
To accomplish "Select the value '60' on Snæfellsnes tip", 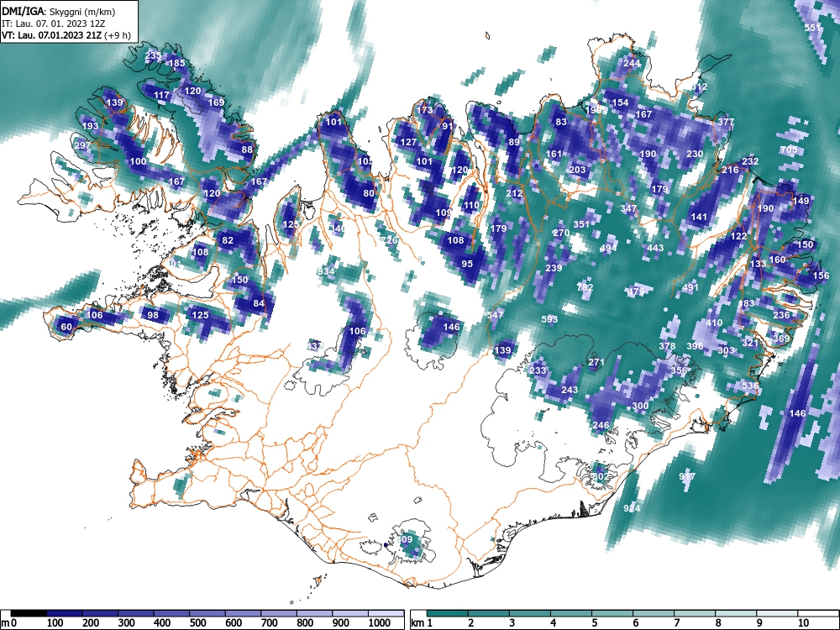I will tap(66, 328).
